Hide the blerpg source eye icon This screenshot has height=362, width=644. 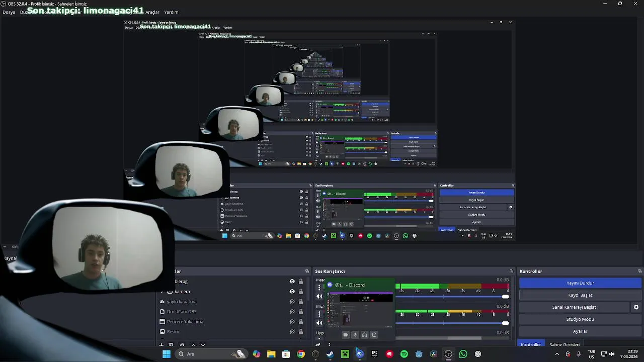(x=292, y=282)
